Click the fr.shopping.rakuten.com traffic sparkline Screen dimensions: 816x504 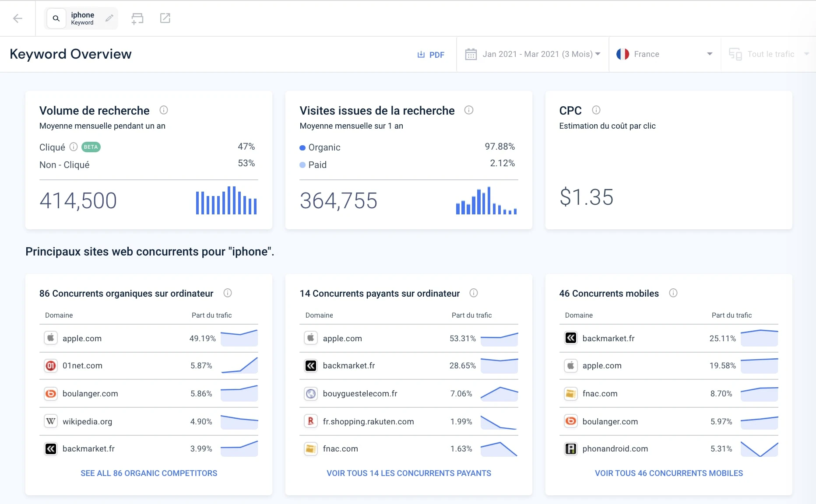[x=499, y=422]
